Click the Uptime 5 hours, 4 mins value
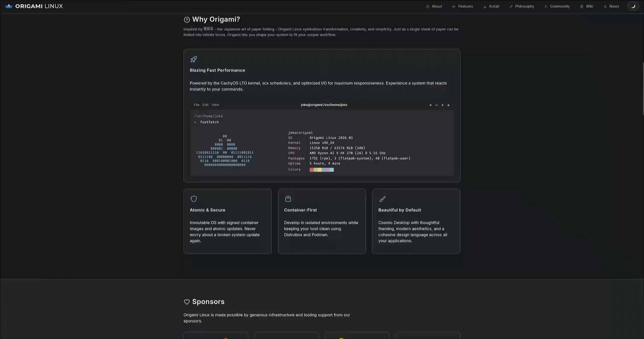The image size is (644, 339). 325,163
